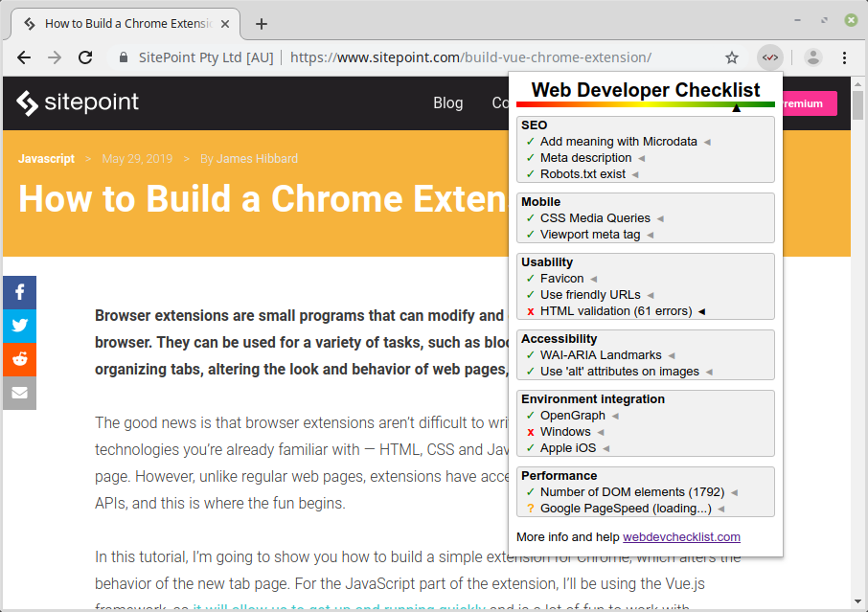Share article via Reddit icon
Viewport: 868px width, 612px height.
click(19, 359)
